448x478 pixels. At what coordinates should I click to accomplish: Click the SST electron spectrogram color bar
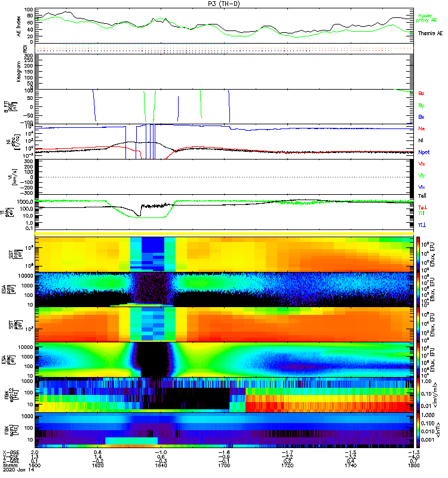(418, 324)
